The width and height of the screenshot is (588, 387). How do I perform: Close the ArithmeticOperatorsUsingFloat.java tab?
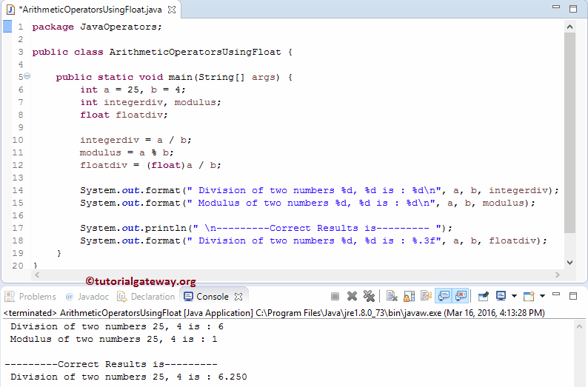[x=172, y=10]
